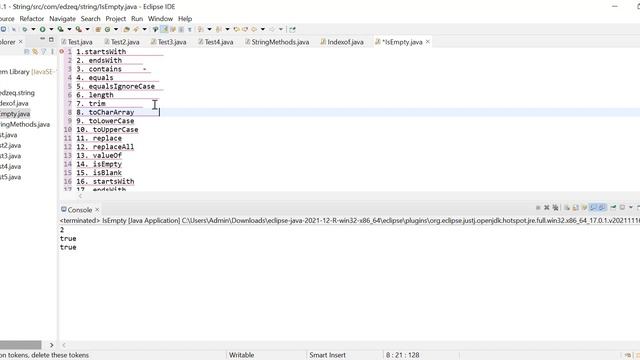Open the External Tools dropdown arrow
The width and height of the screenshot is (640, 360).
point(87,29)
